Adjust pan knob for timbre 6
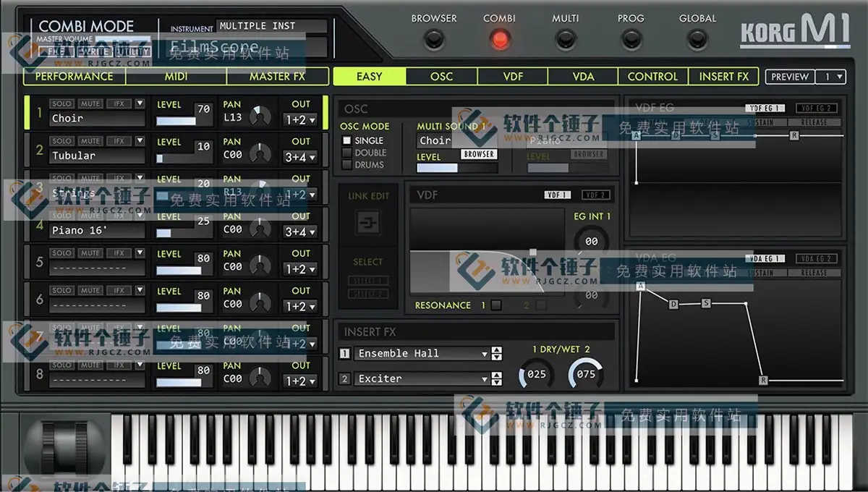 point(259,304)
